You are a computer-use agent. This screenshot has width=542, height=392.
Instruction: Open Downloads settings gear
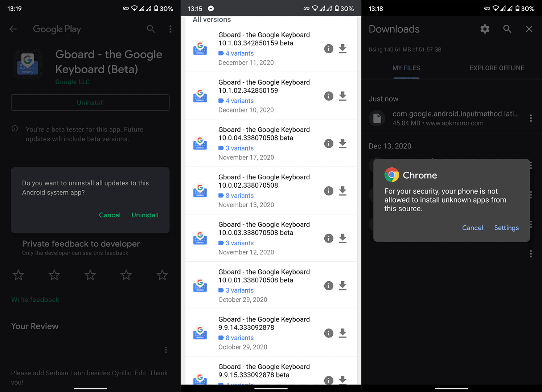(x=485, y=29)
